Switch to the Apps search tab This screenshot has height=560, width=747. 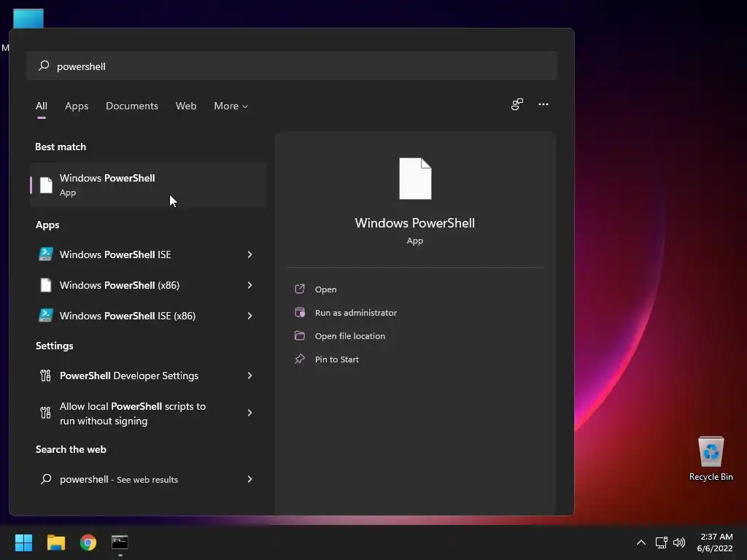pyautogui.click(x=77, y=106)
